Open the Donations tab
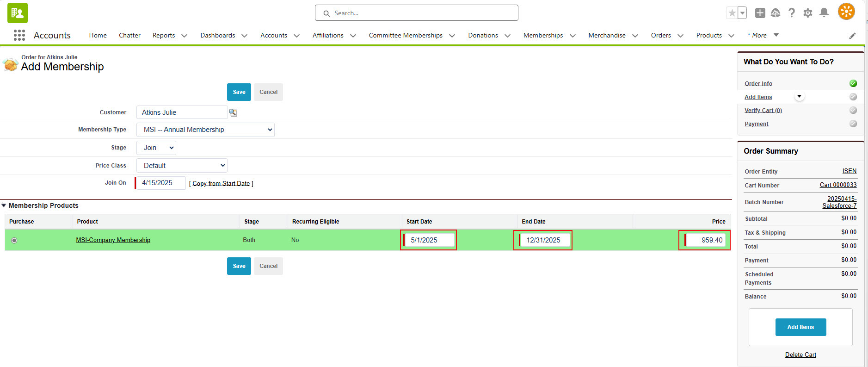The height and width of the screenshot is (367, 868). point(483,35)
